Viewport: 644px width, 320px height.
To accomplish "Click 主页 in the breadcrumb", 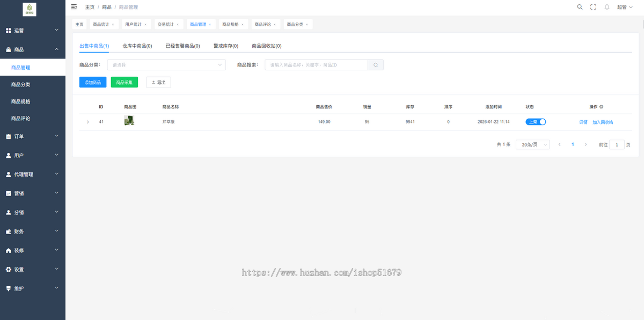I will click(90, 7).
